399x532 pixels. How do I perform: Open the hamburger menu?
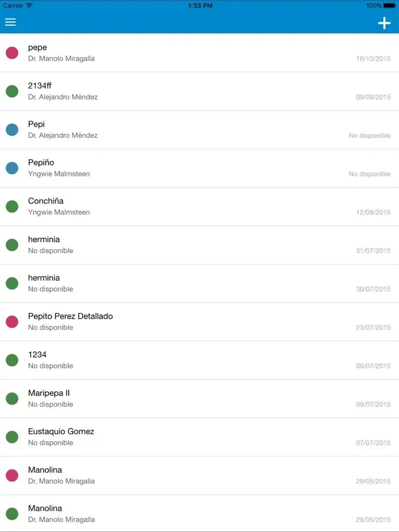pyautogui.click(x=11, y=22)
